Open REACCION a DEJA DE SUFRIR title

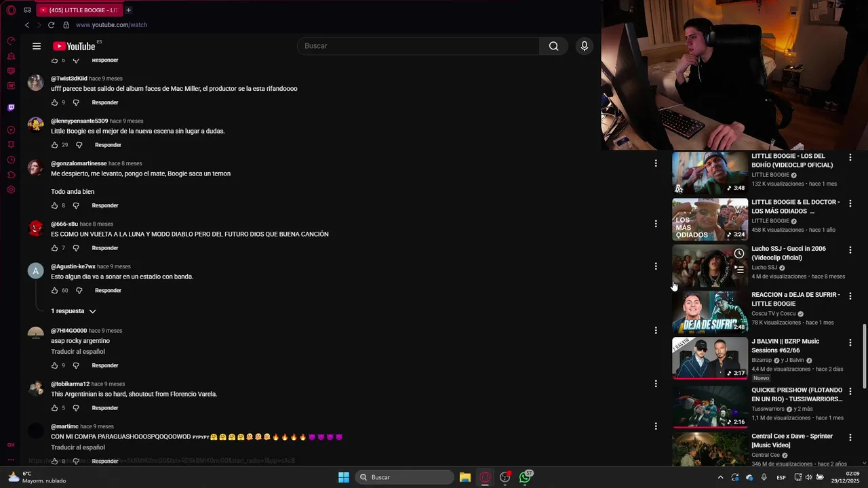pos(795,299)
